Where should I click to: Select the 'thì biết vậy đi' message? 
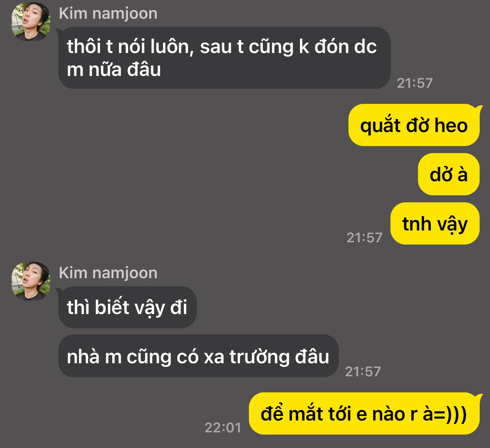click(x=127, y=307)
